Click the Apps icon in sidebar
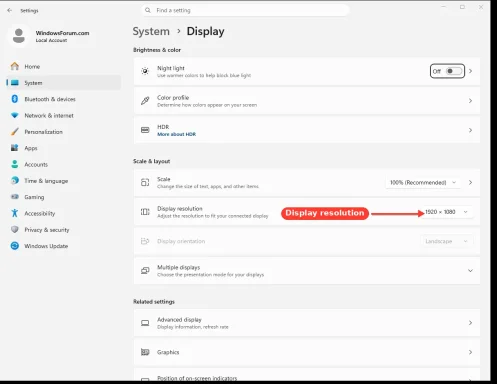Screen dimensions: 497x384 point(15,148)
